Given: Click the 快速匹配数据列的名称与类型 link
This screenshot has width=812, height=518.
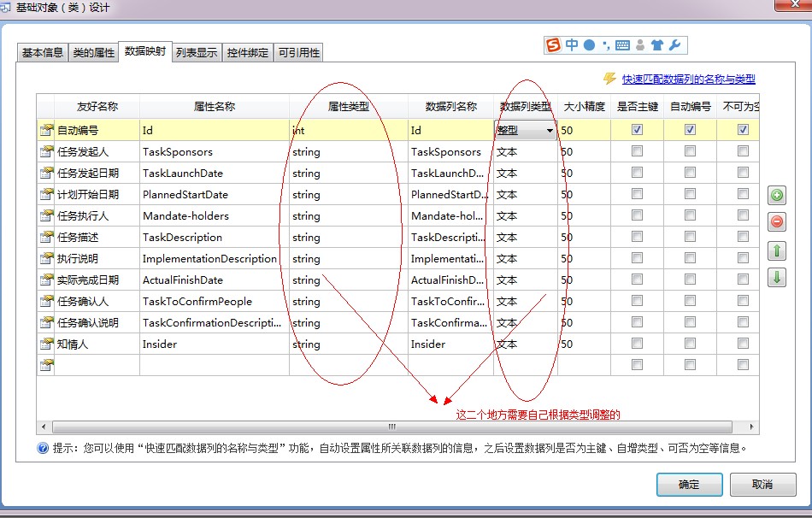Looking at the screenshot, I should [x=688, y=79].
